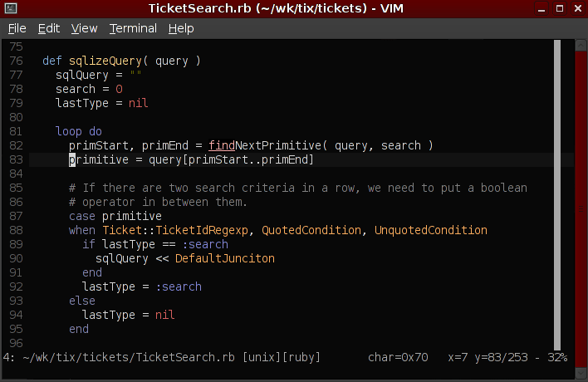Click 'nil' on line 79
The image size is (588, 382).
click(139, 103)
